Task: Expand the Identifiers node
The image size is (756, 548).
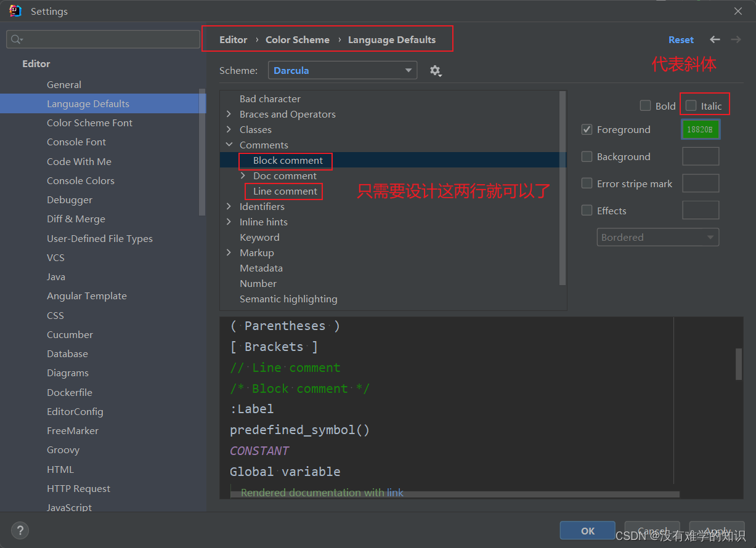Action: click(229, 206)
